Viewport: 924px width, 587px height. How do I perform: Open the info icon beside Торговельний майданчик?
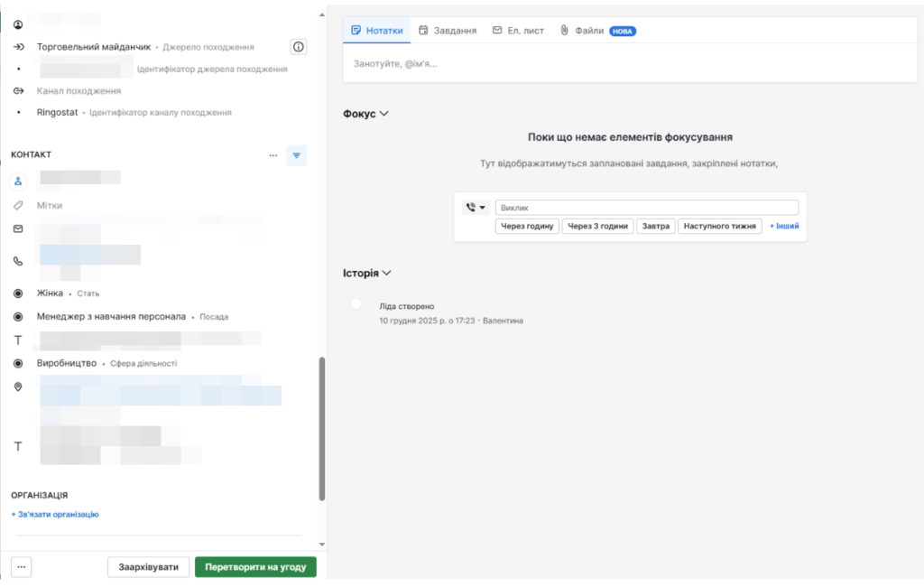[299, 46]
